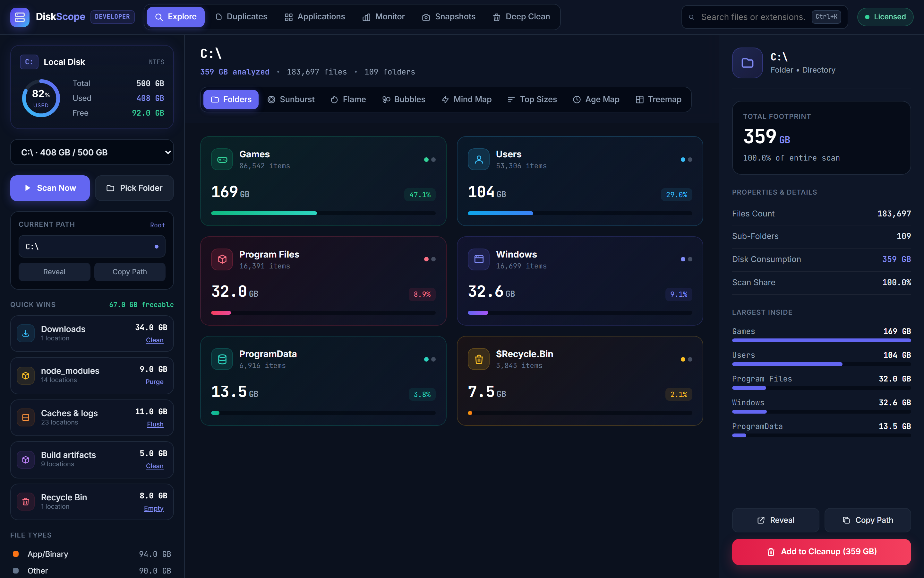Switch to Treemap view
Viewport: 924px width, 578px height.
pyautogui.click(x=659, y=100)
